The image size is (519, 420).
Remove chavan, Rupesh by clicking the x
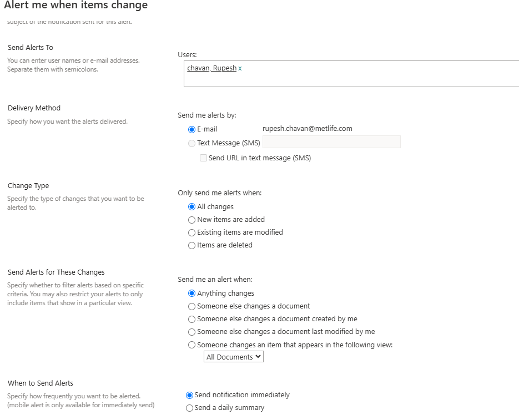[x=240, y=68]
